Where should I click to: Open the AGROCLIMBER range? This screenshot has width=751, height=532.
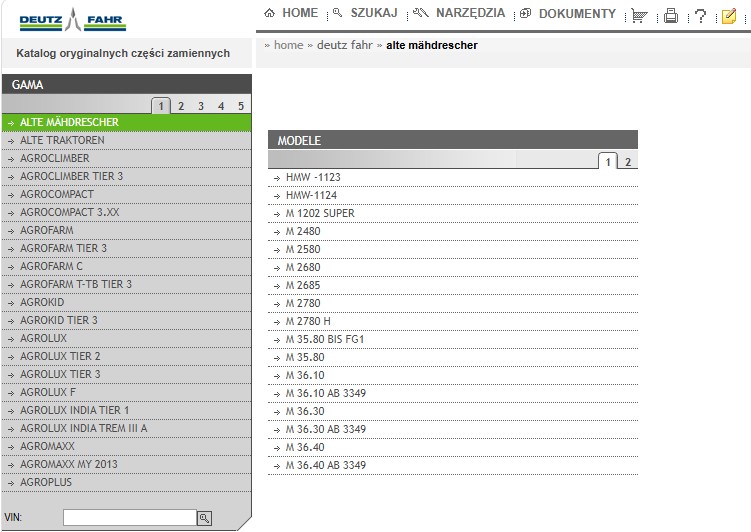(x=126, y=158)
